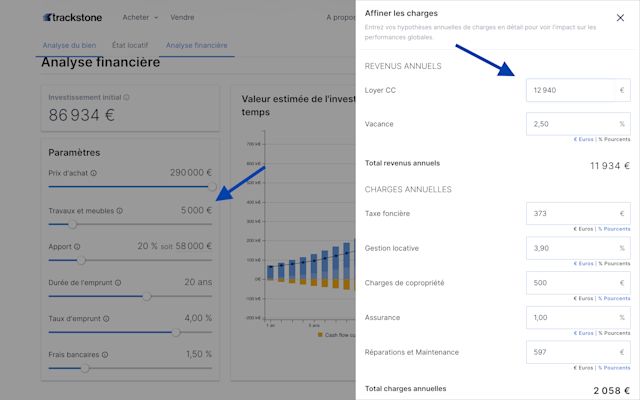Viewport: 640px width, 400px height.
Task: Switch Charges de copropriété unit to Pourcents
Action: (614, 298)
